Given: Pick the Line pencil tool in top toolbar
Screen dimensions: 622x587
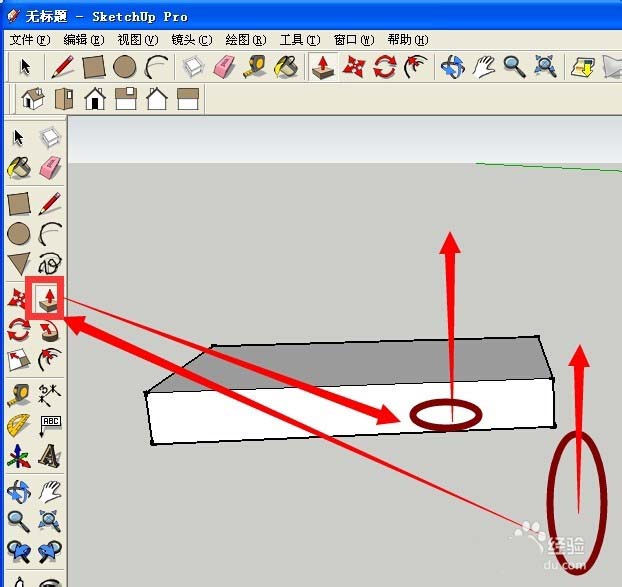Looking at the screenshot, I should click(x=63, y=67).
